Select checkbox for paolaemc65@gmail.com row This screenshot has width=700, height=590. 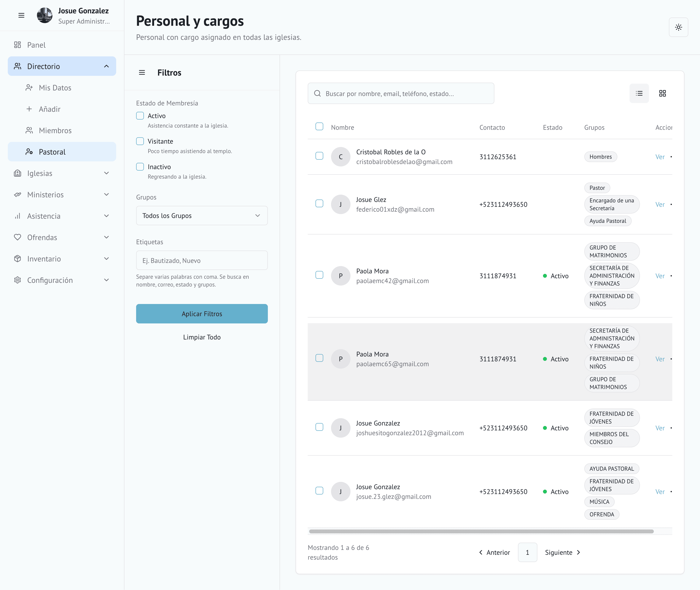click(320, 358)
